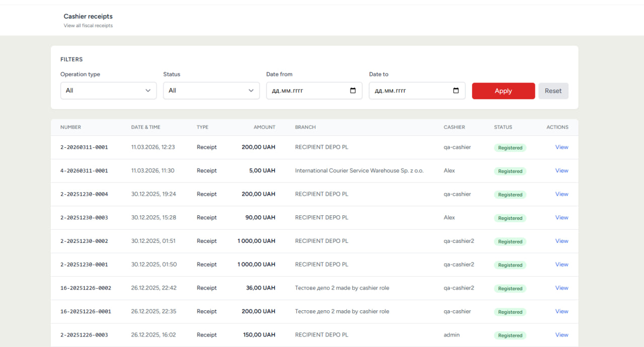644x347 pixels.
Task: Click Тестове депо 2 branch for 16-20251226-0002
Action: coord(342,288)
